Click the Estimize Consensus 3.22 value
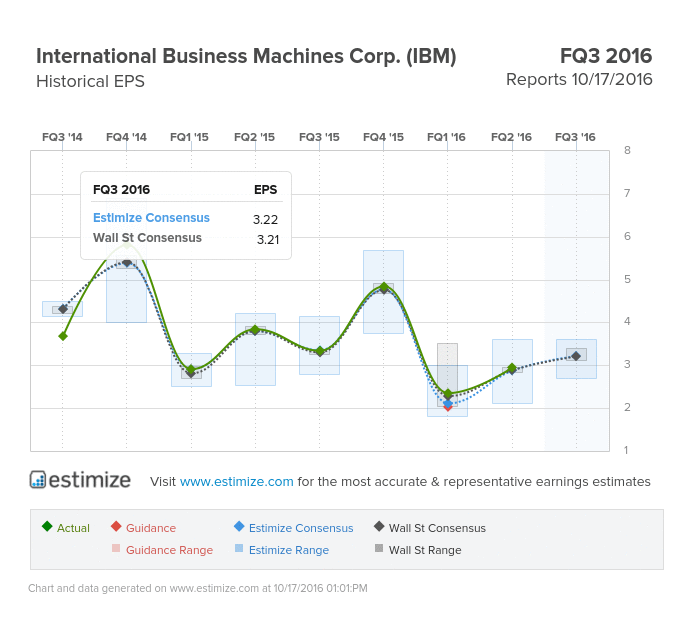 (x=265, y=219)
